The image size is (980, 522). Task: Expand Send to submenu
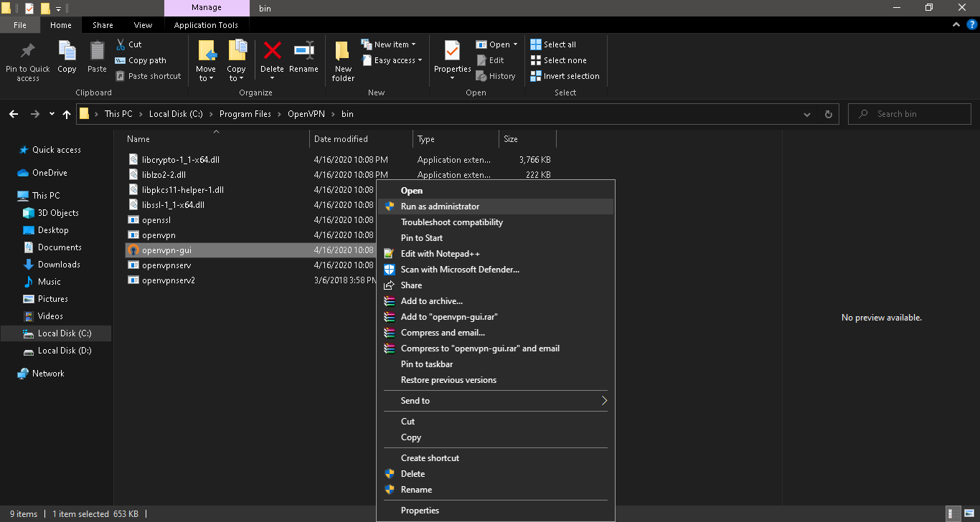tap(604, 401)
